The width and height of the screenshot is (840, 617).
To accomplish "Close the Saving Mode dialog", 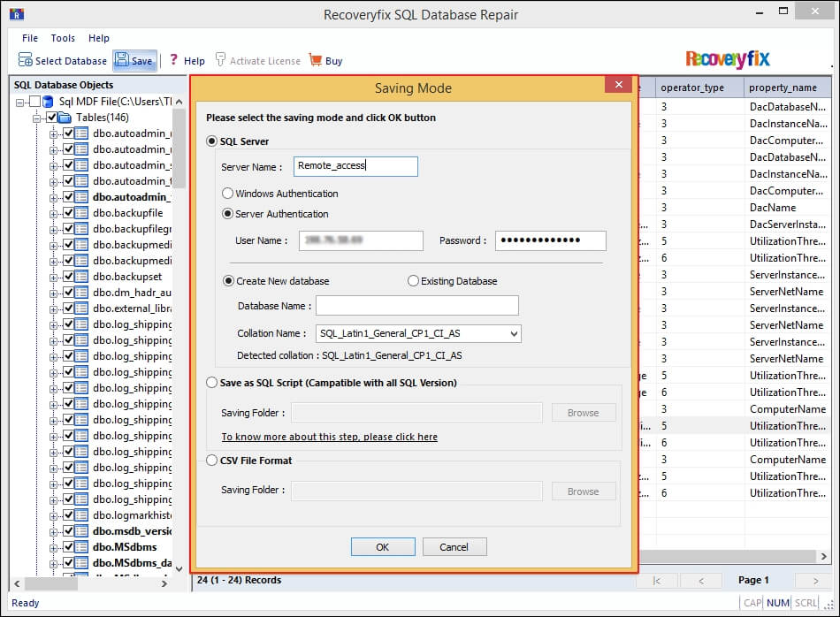I will click(619, 85).
